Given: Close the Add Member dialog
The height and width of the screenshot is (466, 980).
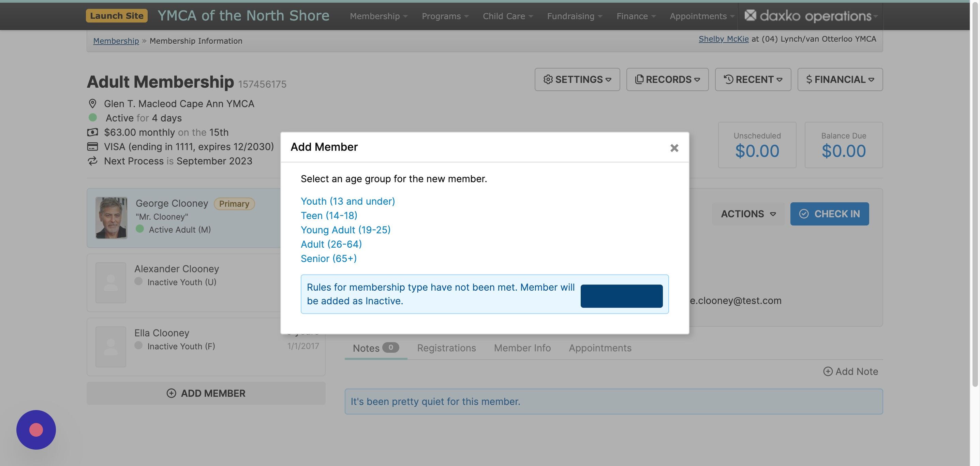Looking at the screenshot, I should click(x=674, y=148).
